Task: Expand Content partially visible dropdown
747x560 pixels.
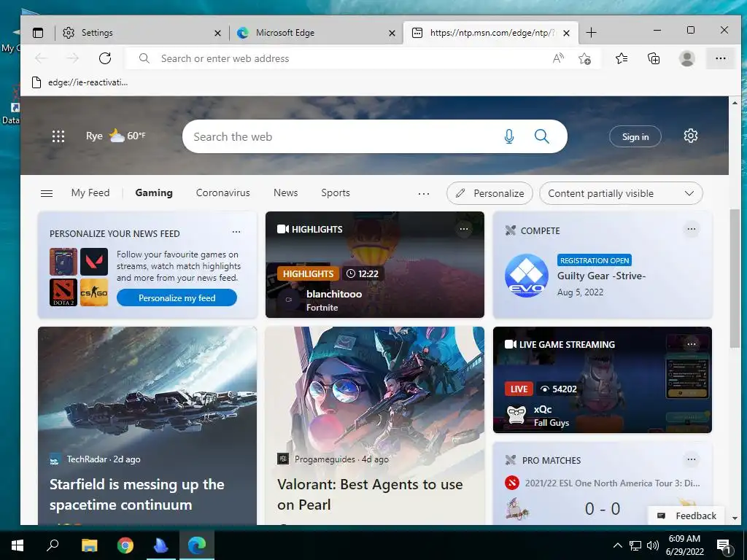Action: (621, 193)
